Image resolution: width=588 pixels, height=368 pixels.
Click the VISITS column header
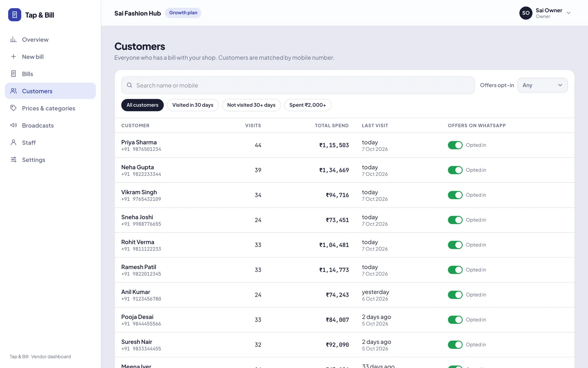pos(253,125)
